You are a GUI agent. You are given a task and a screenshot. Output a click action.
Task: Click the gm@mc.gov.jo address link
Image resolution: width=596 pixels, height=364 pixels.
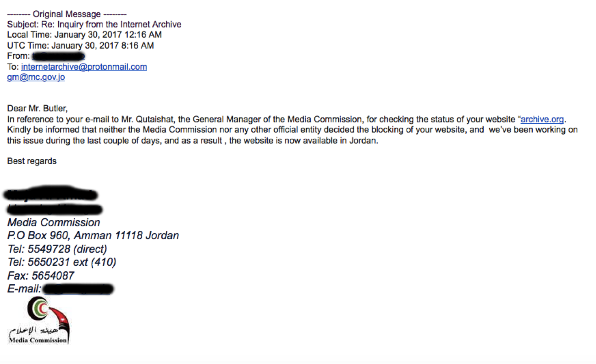pos(36,77)
